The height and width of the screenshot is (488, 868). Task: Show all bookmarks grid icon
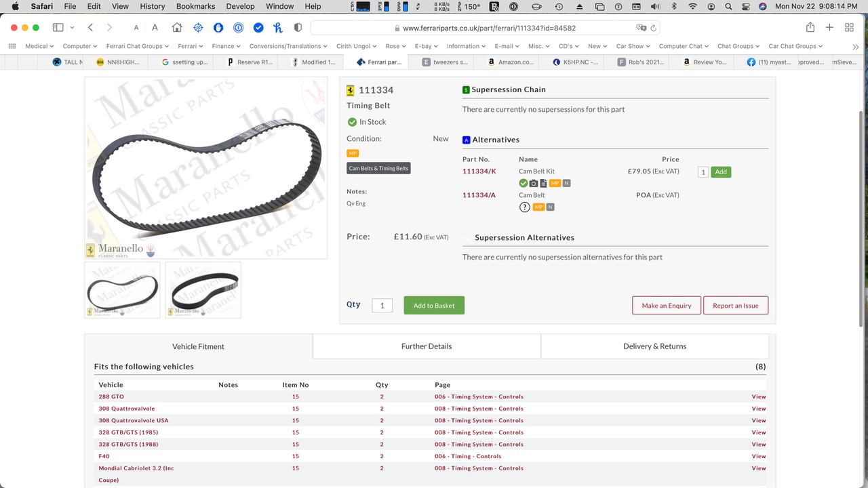pos(12,46)
